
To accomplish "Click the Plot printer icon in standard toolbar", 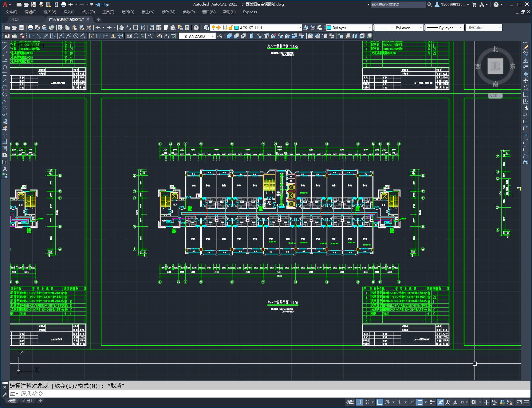I will (30, 28).
